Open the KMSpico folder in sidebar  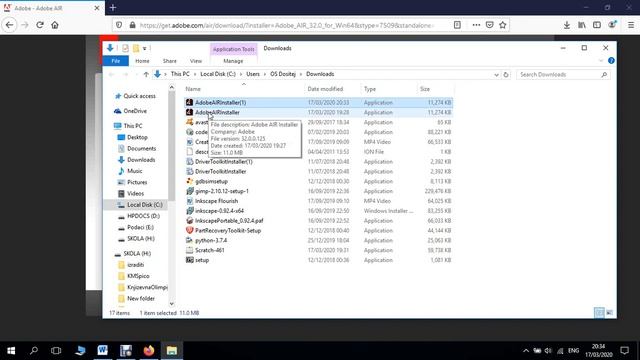pos(138,276)
